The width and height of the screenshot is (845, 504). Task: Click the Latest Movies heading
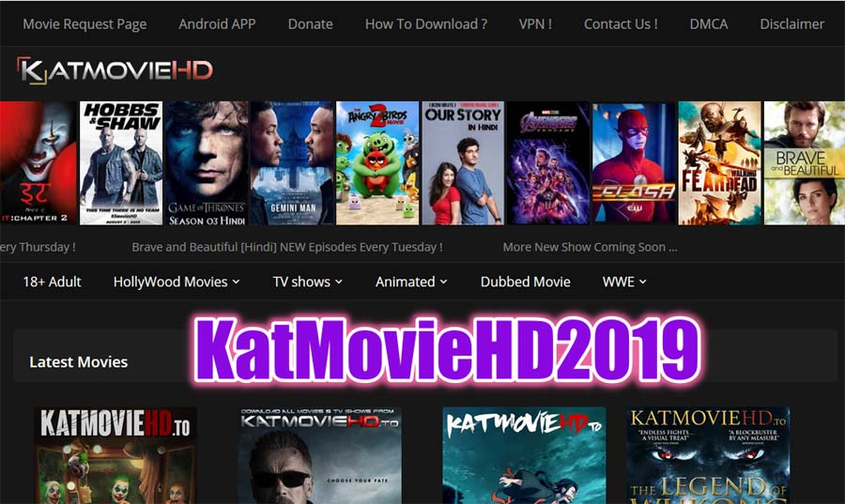click(79, 362)
